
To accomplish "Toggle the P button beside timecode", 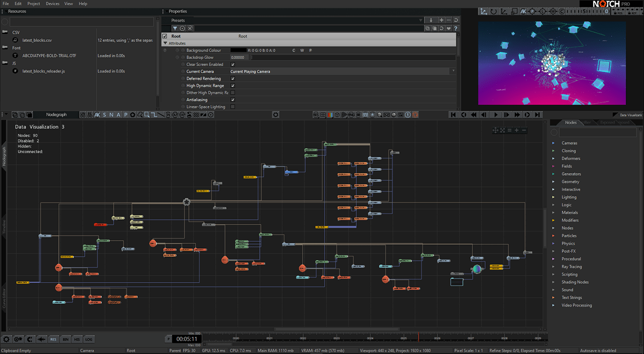I will [x=169, y=339].
